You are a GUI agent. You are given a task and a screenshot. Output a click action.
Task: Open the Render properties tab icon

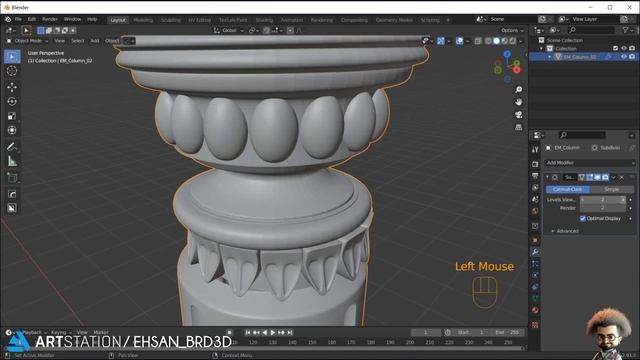coord(535,164)
